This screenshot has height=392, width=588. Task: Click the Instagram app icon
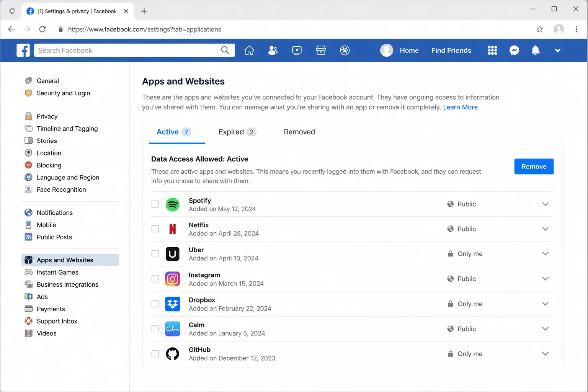(172, 279)
